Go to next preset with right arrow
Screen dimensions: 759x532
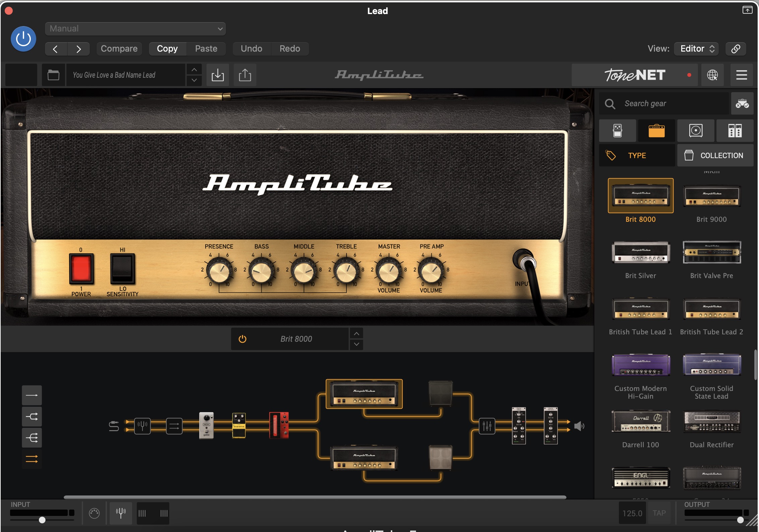tap(78, 49)
